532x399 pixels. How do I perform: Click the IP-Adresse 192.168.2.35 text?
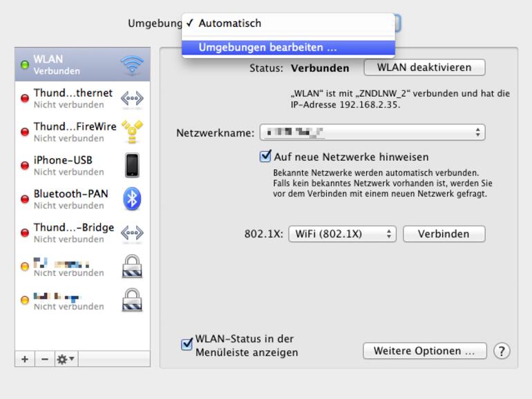[x=345, y=105]
